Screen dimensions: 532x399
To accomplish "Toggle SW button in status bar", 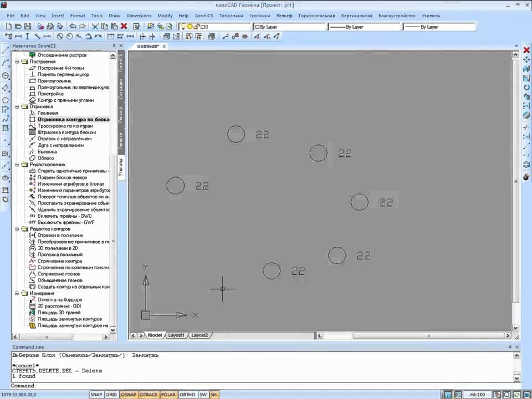I will (203, 395).
